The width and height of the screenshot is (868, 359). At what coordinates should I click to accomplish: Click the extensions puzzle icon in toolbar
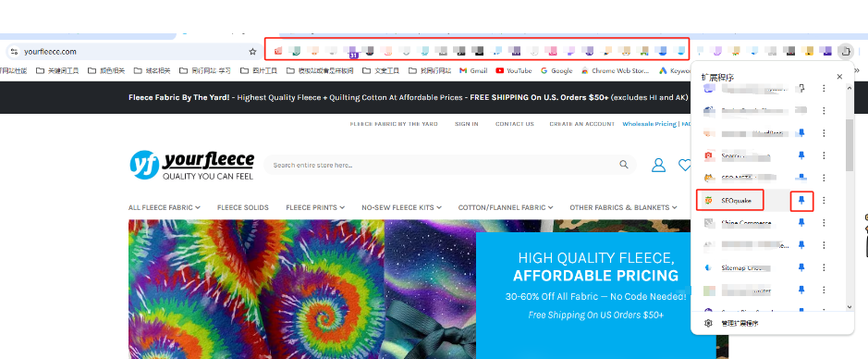[x=845, y=52]
